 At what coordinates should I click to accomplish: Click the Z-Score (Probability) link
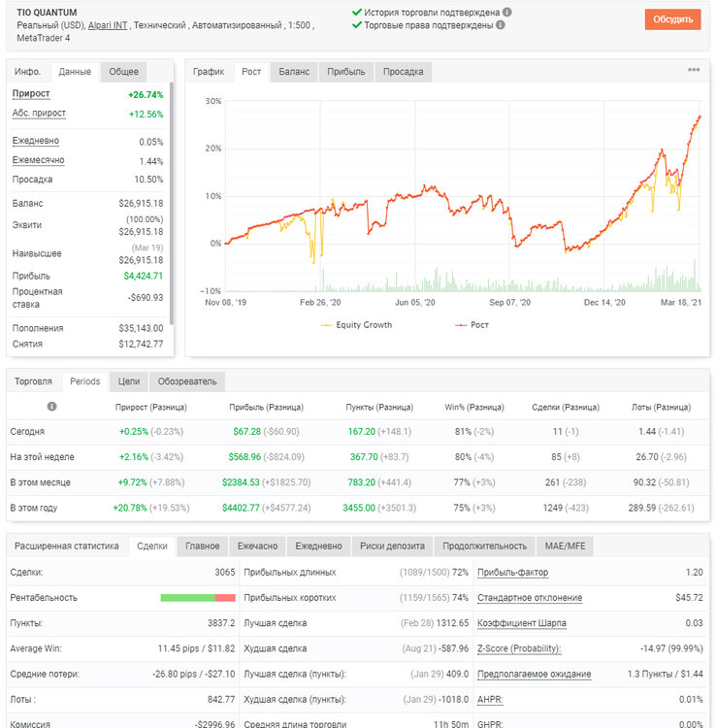pyautogui.click(x=519, y=648)
